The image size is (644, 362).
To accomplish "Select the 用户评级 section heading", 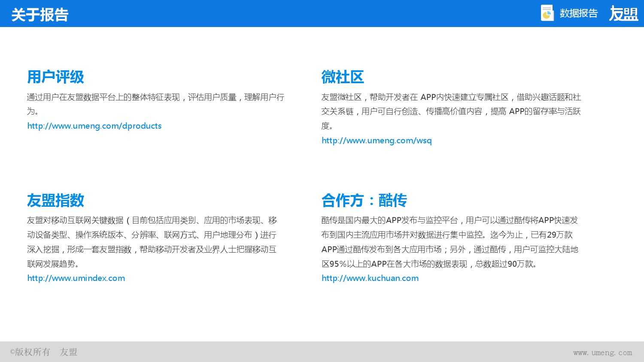I will click(x=55, y=77).
